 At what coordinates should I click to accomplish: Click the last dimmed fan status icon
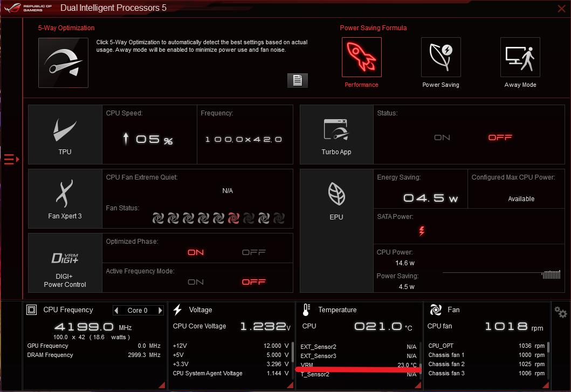[x=279, y=218]
